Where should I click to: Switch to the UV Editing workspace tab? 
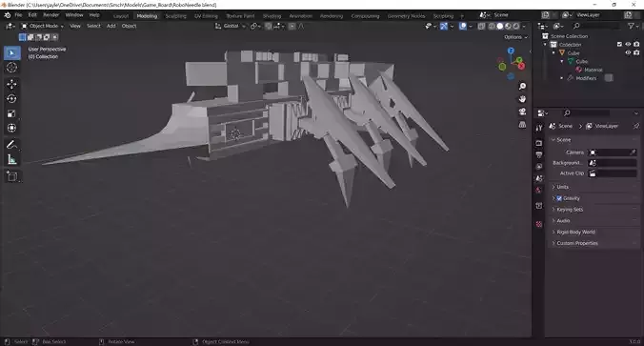click(206, 16)
